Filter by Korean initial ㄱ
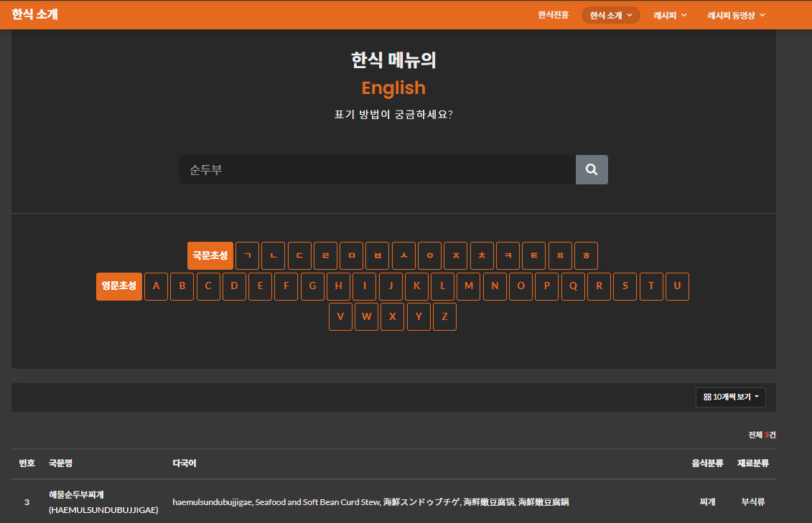Screen dimensions: 812x523 click(248, 255)
